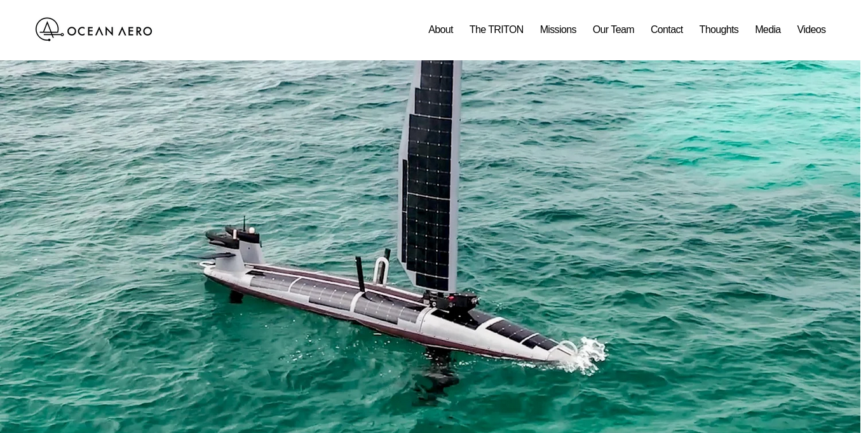View the Our Team page
Viewport: 868px width, 433px height.
point(613,29)
